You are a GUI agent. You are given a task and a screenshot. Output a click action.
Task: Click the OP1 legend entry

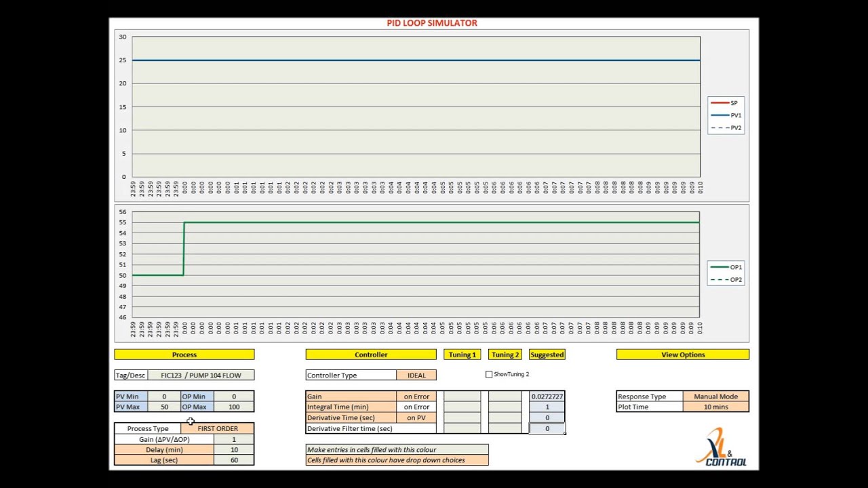point(726,267)
